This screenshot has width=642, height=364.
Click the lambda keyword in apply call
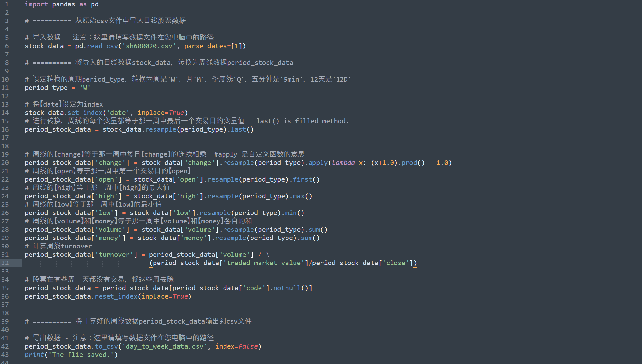343,163
